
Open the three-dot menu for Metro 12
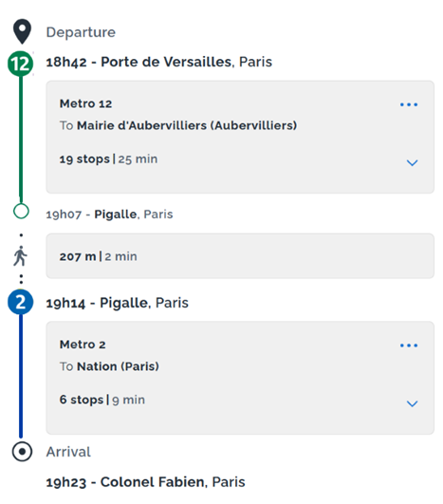point(409,104)
